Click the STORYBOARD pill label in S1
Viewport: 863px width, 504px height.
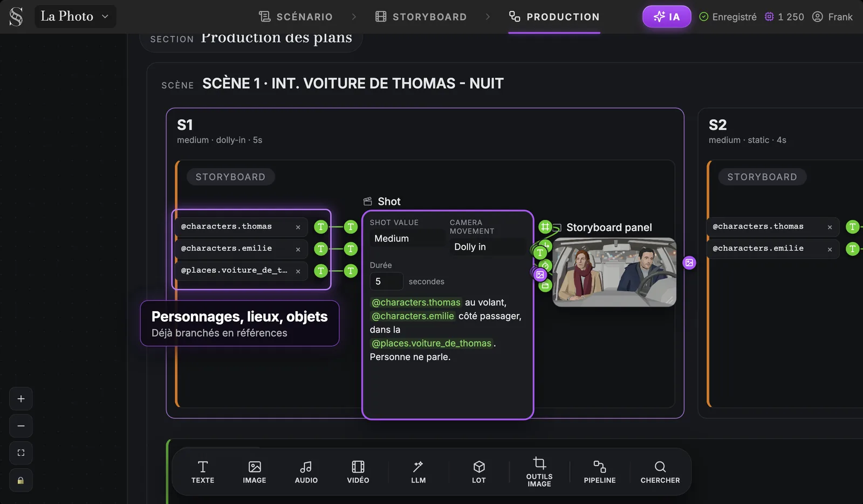pos(230,177)
